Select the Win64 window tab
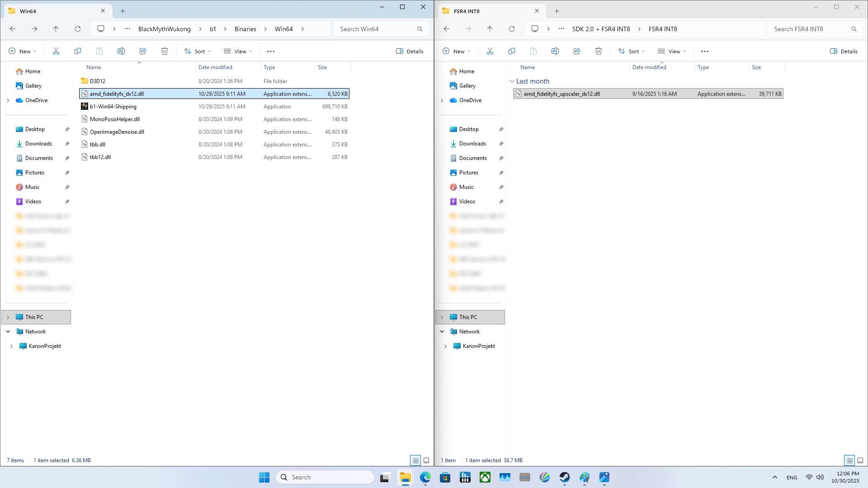This screenshot has height=488, width=868. pos(57,11)
